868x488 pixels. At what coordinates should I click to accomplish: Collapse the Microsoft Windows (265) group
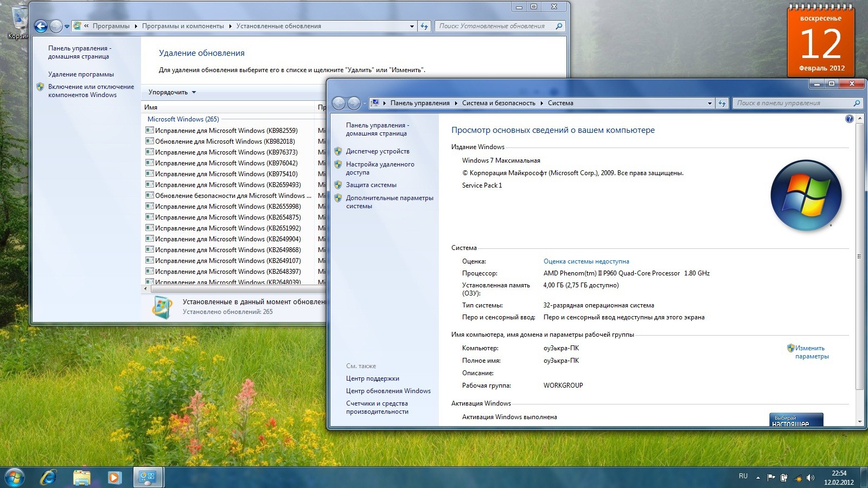tap(183, 119)
